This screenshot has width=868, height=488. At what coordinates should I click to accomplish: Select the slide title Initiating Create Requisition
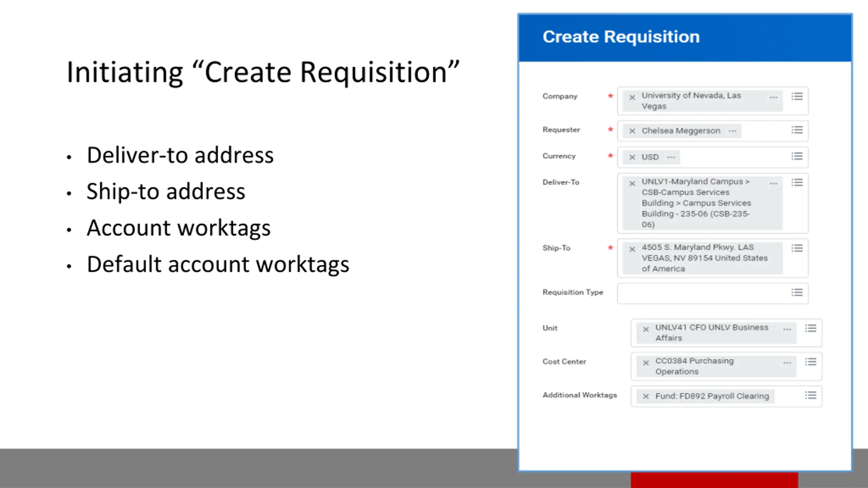tap(263, 72)
